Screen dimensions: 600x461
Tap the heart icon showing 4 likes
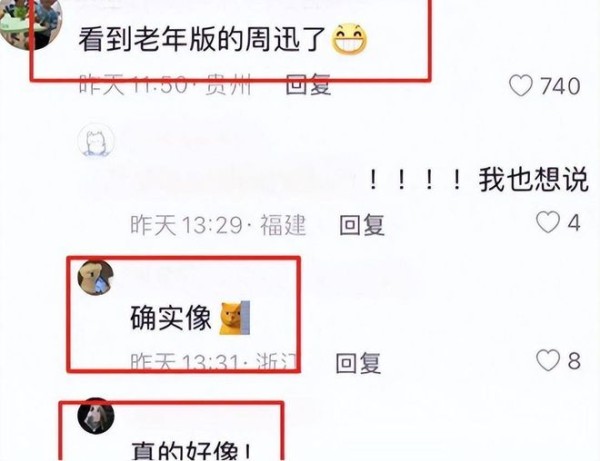pos(548,222)
